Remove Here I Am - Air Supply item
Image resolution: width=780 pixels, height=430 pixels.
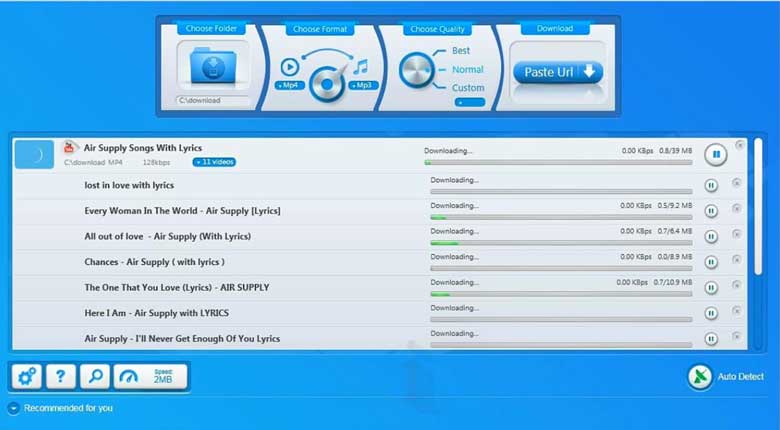[x=737, y=311]
